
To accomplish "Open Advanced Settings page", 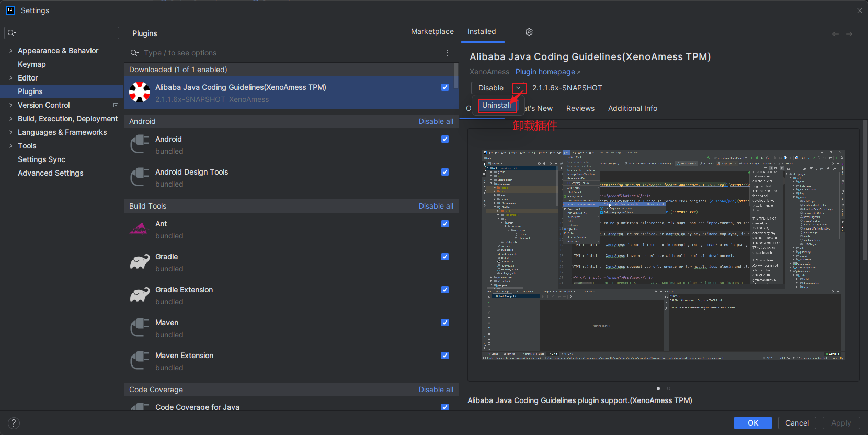I will coord(51,173).
